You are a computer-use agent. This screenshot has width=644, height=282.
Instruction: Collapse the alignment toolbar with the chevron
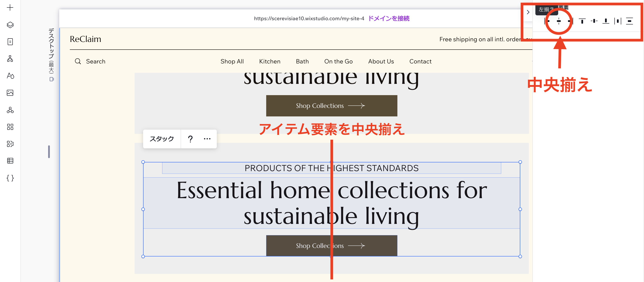pos(528,12)
